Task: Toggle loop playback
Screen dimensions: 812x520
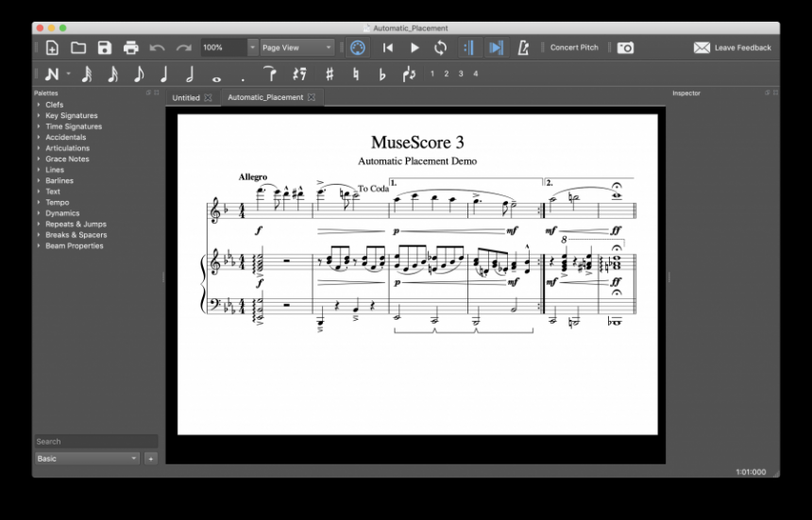Action: click(x=440, y=47)
